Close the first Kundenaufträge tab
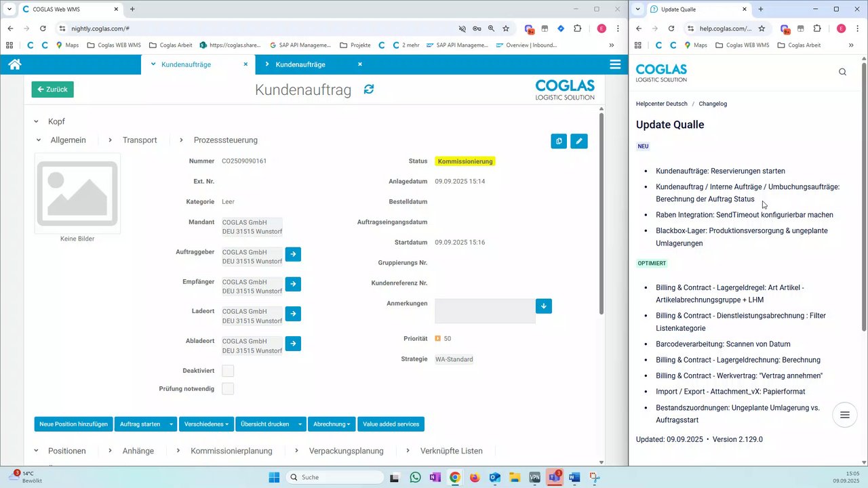Image resolution: width=868 pixels, height=488 pixels. [245, 64]
